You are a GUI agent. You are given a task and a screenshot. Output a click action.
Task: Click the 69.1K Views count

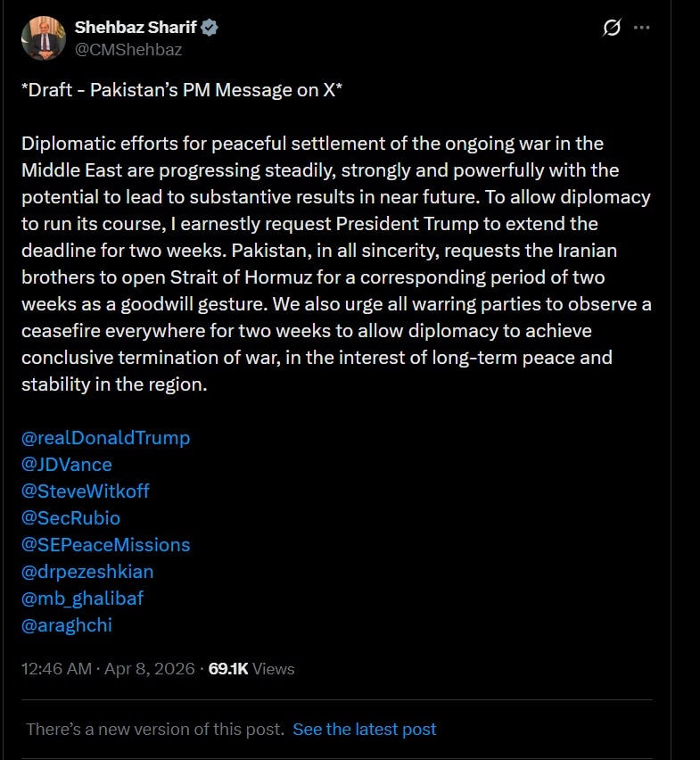click(251, 668)
